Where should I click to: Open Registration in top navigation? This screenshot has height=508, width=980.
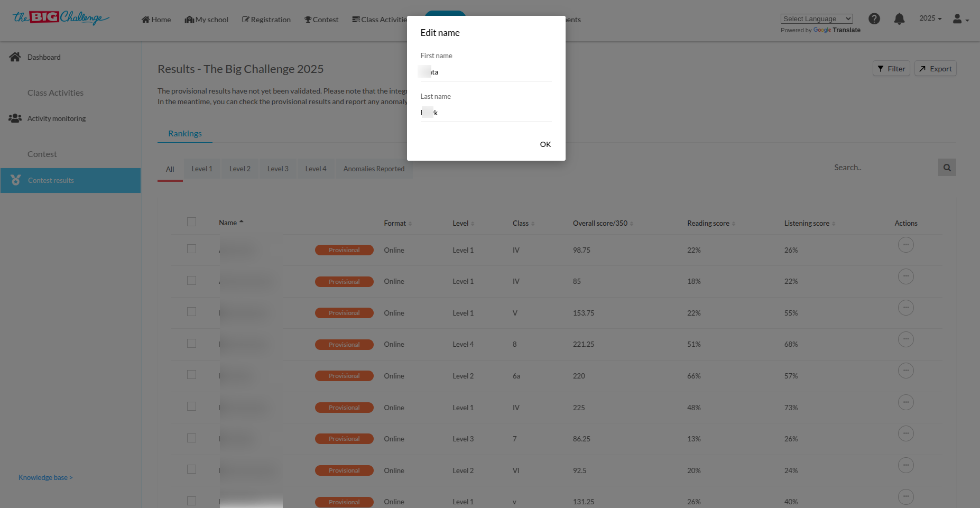[x=266, y=20]
